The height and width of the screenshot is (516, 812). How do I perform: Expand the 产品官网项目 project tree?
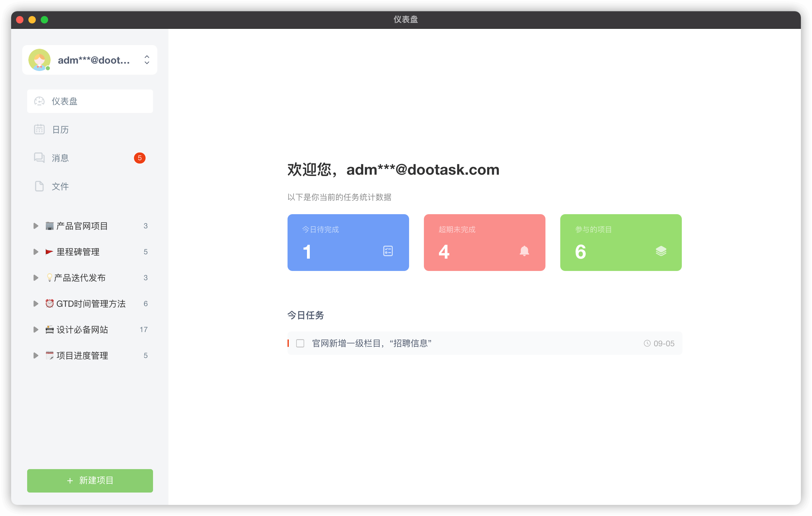[36, 226]
